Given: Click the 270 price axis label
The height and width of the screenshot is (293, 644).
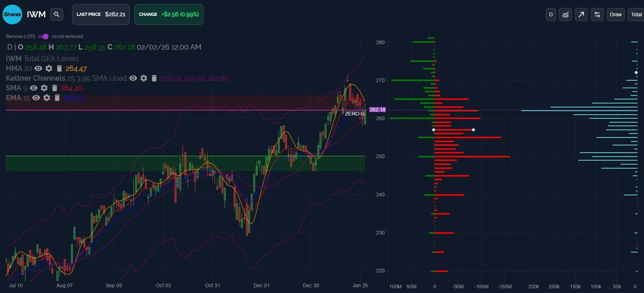Looking at the screenshot, I should coord(380,80).
